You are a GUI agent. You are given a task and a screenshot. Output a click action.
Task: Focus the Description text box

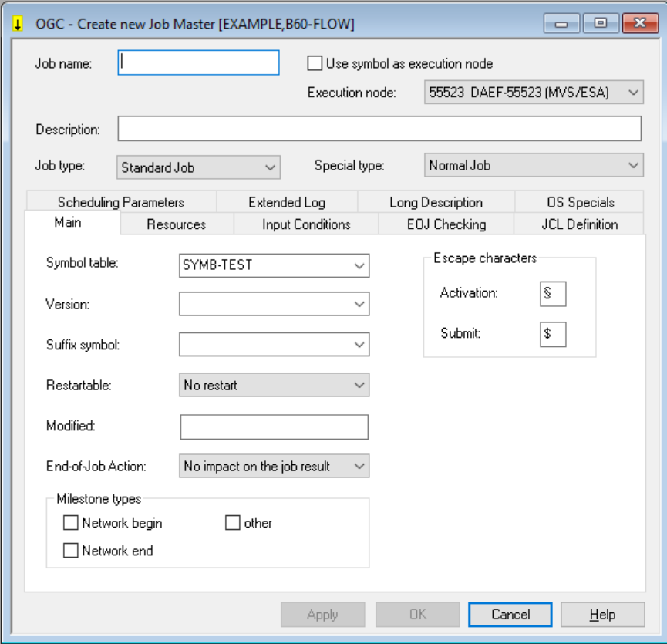379,129
